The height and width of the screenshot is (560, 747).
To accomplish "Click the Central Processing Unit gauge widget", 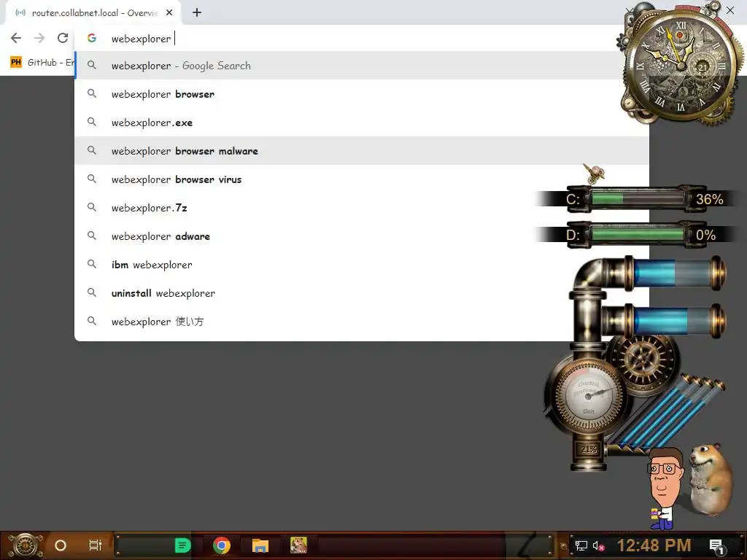I will coord(589,395).
